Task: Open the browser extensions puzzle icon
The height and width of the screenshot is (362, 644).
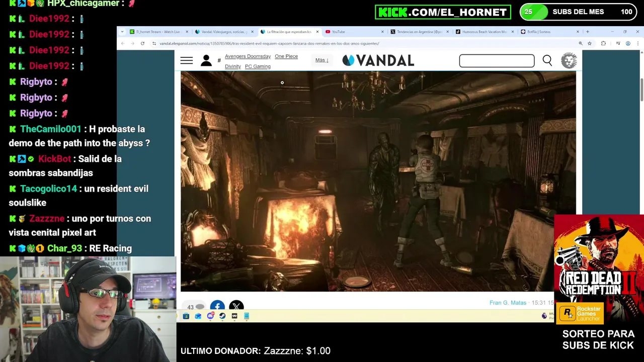Action: click(x=603, y=44)
